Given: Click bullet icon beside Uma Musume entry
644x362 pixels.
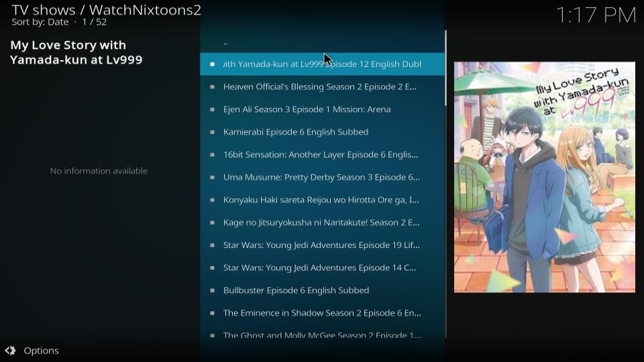Looking at the screenshot, I should coord(212,177).
